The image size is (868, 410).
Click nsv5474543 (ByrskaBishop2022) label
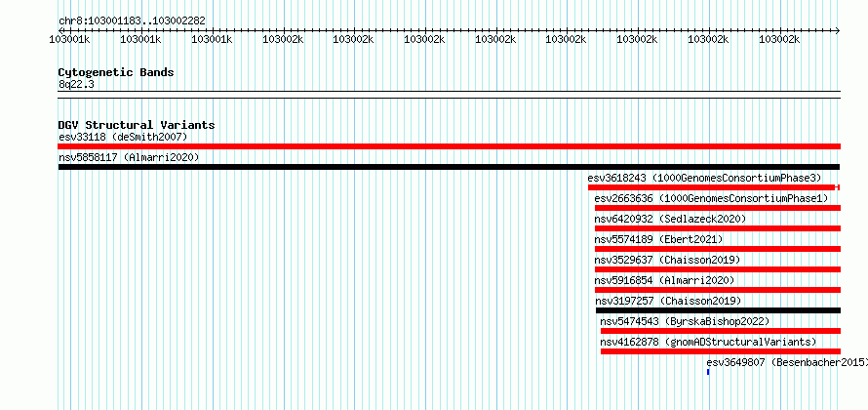[686, 321]
